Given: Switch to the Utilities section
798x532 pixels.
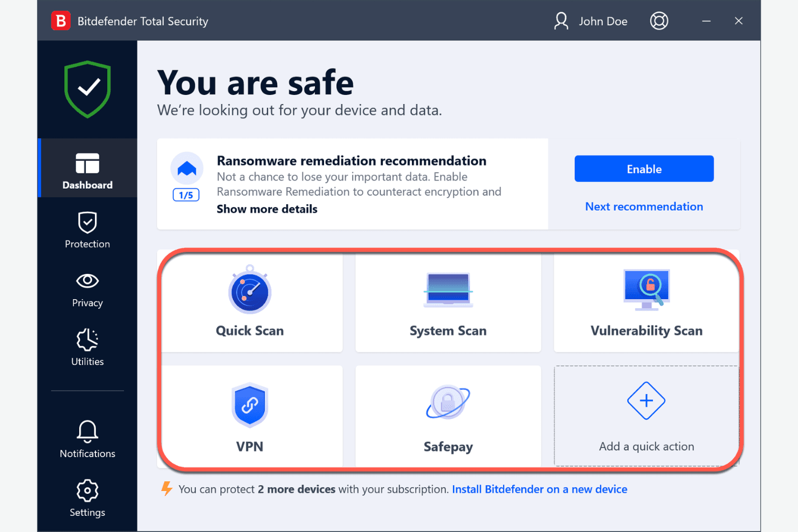Looking at the screenshot, I should click(x=87, y=348).
